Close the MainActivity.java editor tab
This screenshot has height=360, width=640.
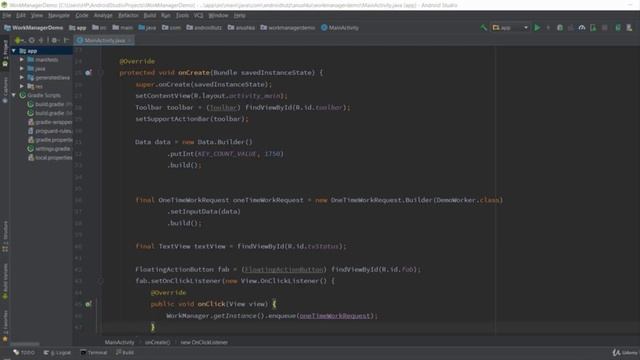point(130,40)
